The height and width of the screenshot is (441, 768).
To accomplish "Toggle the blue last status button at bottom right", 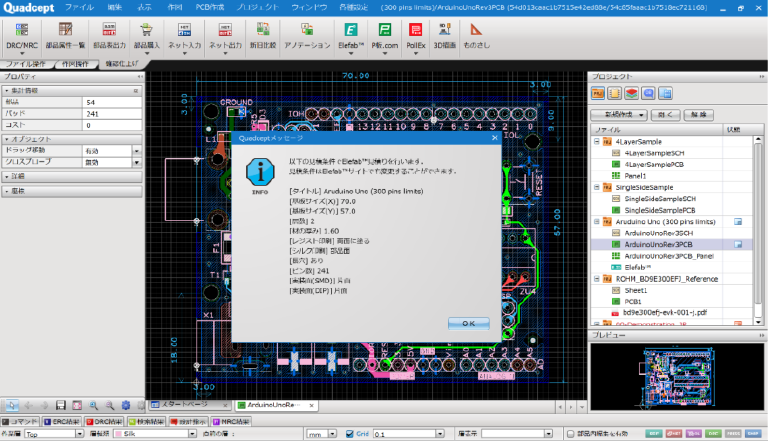I will (x=753, y=434).
